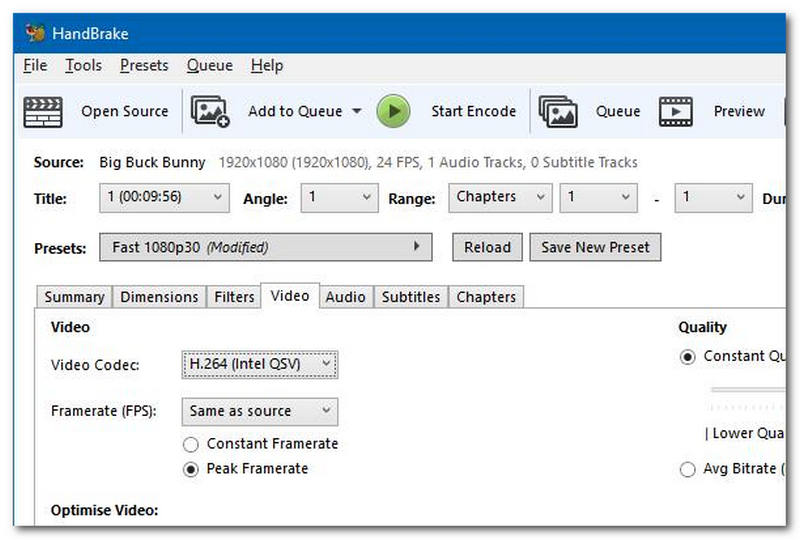Click the Open Source label
This screenshot has height=540, width=800.
tap(124, 111)
